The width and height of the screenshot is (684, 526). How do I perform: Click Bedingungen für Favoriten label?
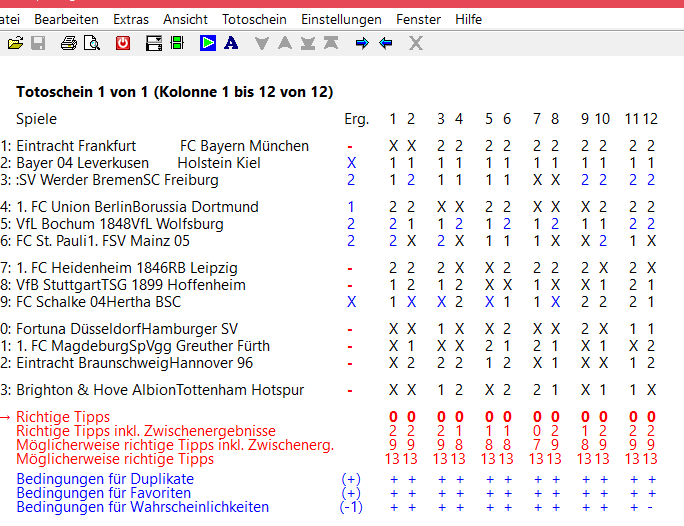[103, 493]
